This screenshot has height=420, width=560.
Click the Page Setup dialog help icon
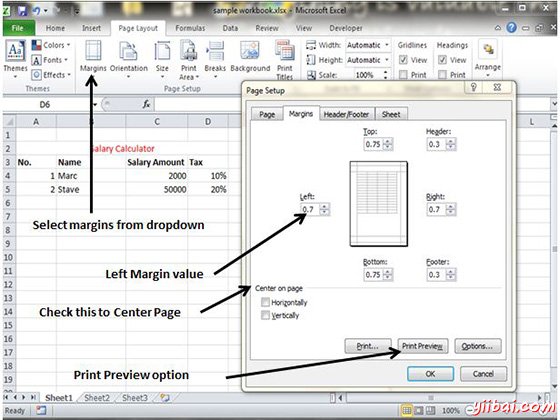pos(474,87)
